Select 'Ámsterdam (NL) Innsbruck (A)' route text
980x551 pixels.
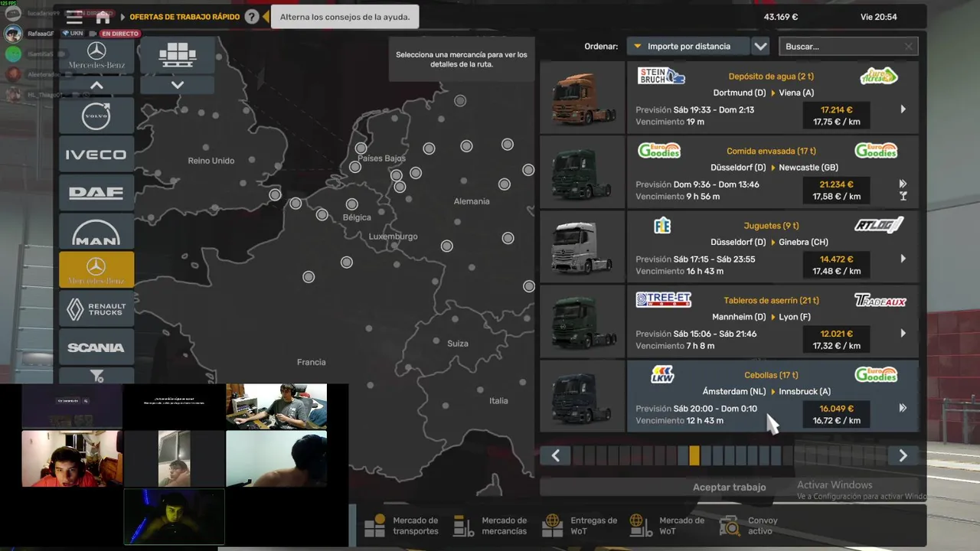coord(766,391)
